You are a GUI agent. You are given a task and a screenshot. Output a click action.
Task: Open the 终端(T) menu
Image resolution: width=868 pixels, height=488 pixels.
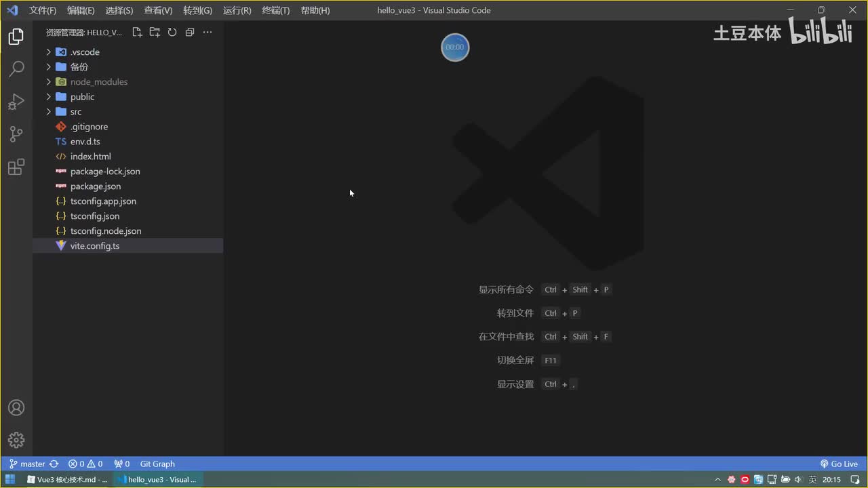point(275,10)
